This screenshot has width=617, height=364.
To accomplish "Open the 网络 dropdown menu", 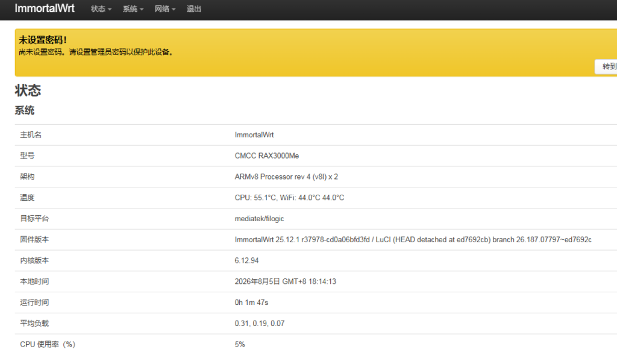I will [165, 9].
